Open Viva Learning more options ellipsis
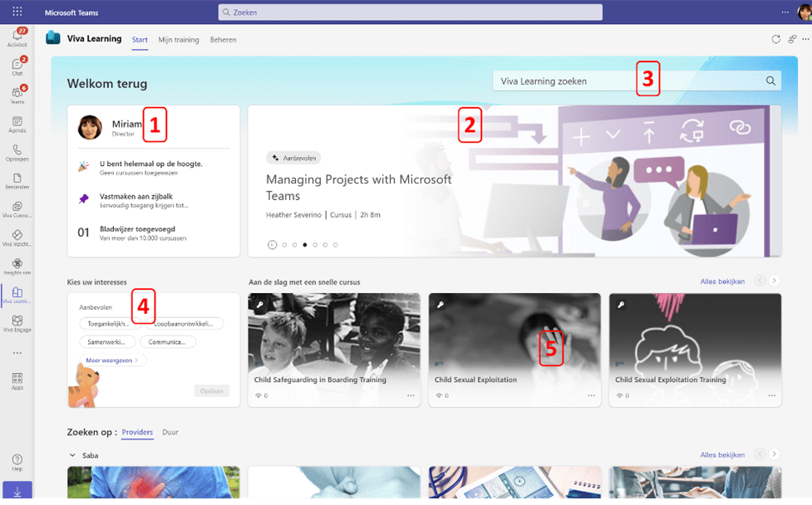 tap(805, 39)
